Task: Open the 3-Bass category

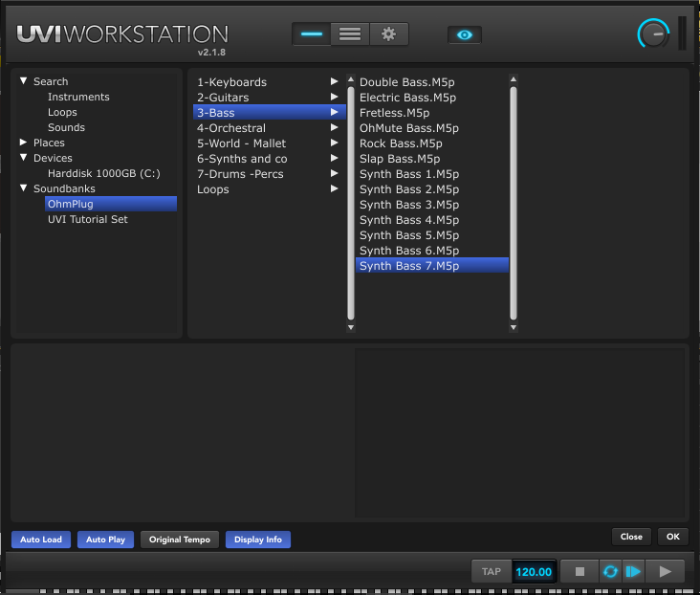Action: click(269, 113)
